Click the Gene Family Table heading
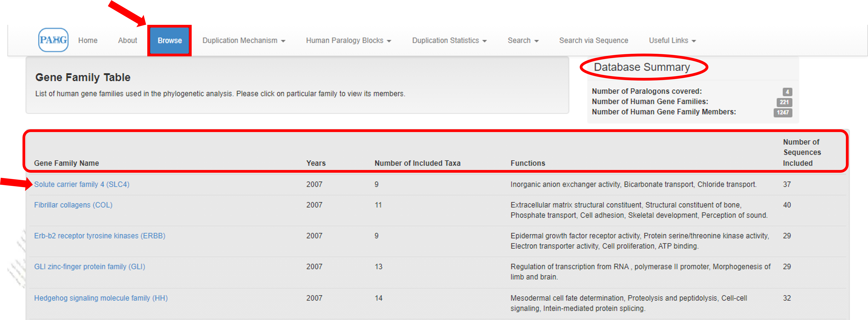Viewport: 868px width, 320px height. tap(83, 77)
